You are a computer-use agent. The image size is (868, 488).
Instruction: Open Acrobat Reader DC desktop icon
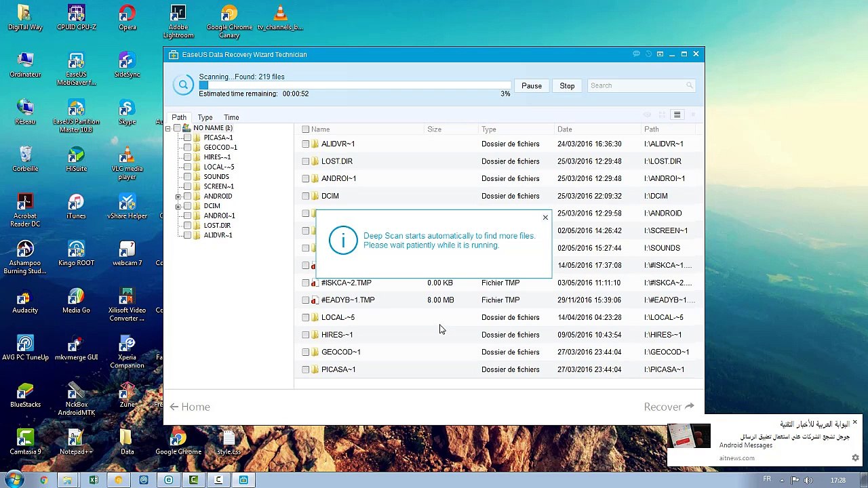[25, 211]
